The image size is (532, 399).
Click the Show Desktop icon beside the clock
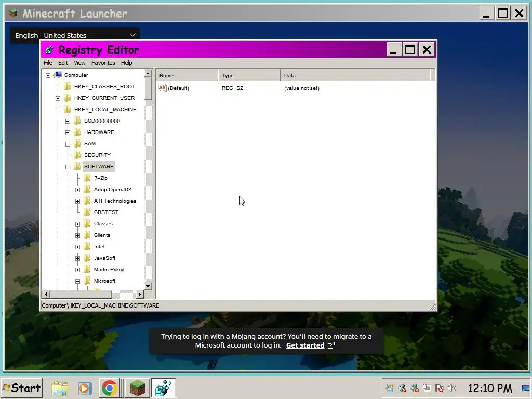(x=526, y=388)
